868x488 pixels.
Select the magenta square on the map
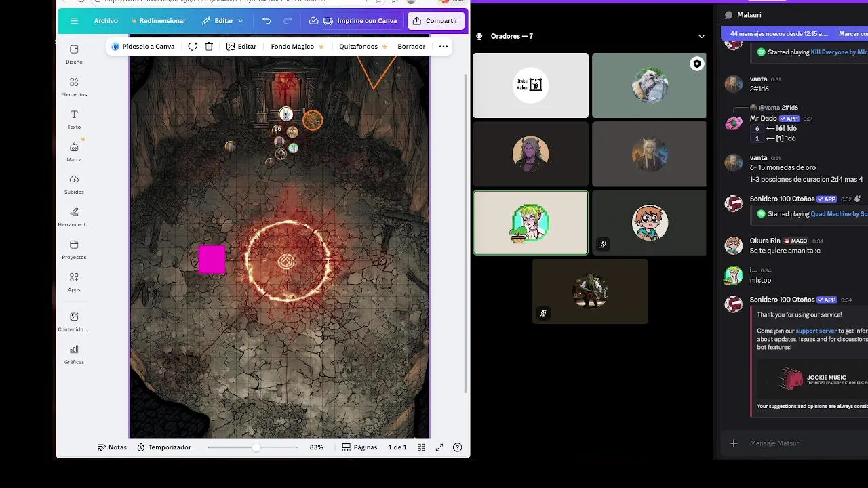[x=212, y=260]
